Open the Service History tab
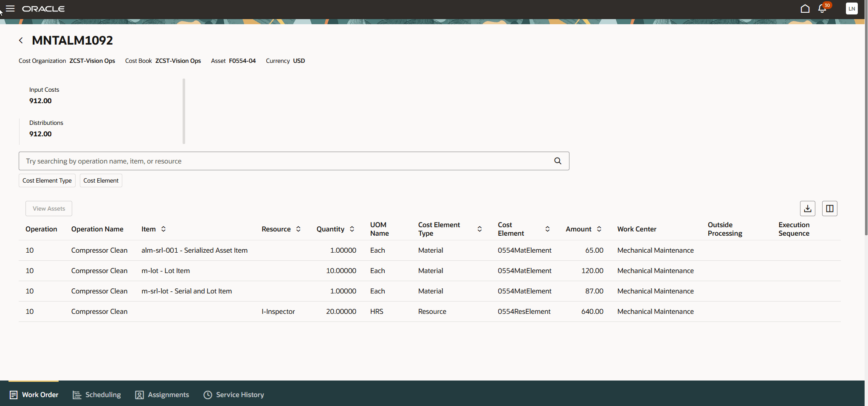The width and height of the screenshot is (868, 406). [x=233, y=395]
